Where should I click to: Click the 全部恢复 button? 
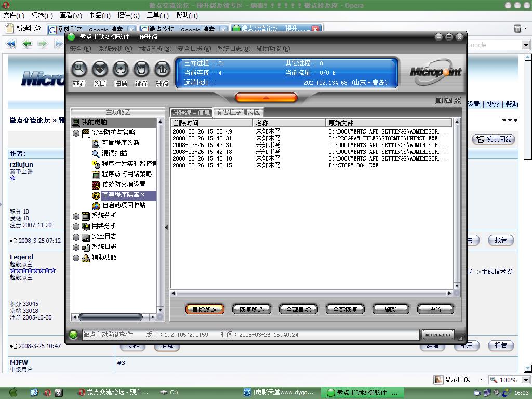coord(345,309)
